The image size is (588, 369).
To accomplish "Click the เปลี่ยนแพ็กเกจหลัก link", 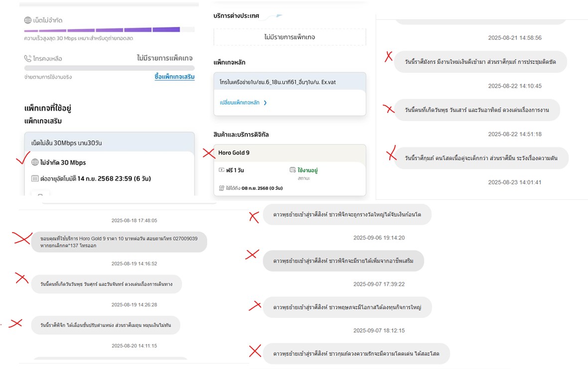I will tap(240, 103).
